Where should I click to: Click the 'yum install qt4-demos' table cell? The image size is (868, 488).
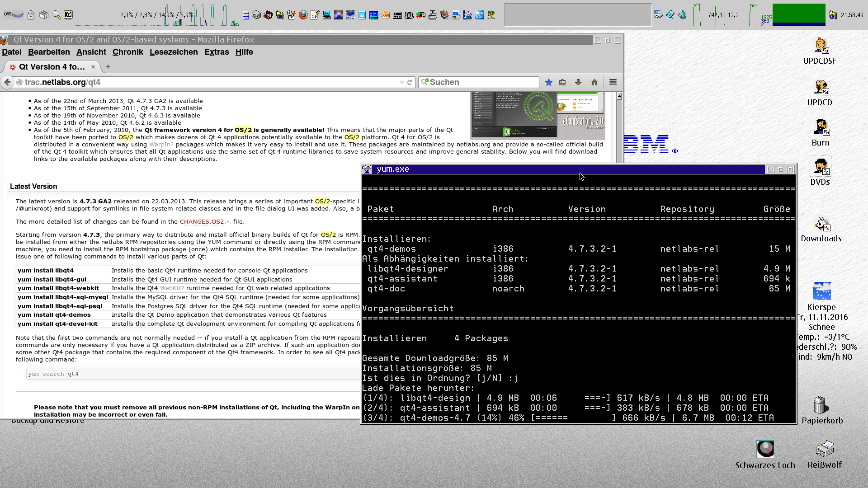(x=63, y=315)
